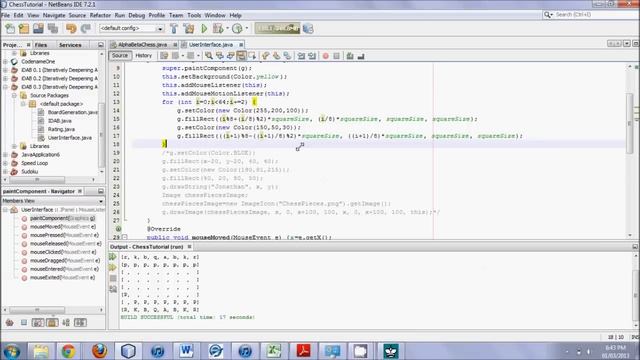Click the Find Selection magnifier icon in editor
Viewport: 640px width, 360px height.
coord(209,56)
